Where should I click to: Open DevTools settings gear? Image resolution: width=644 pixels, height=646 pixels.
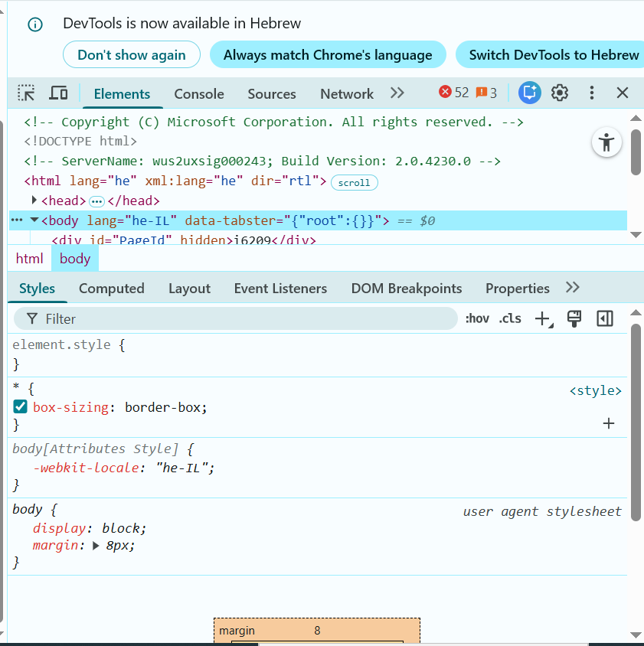tap(560, 93)
